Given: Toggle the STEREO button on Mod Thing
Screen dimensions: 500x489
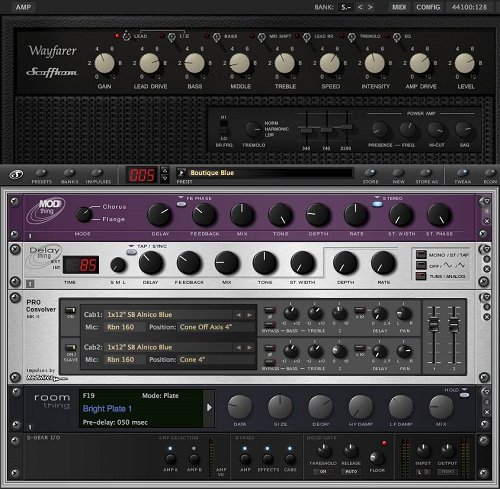Looking at the screenshot, I should tap(377, 204).
